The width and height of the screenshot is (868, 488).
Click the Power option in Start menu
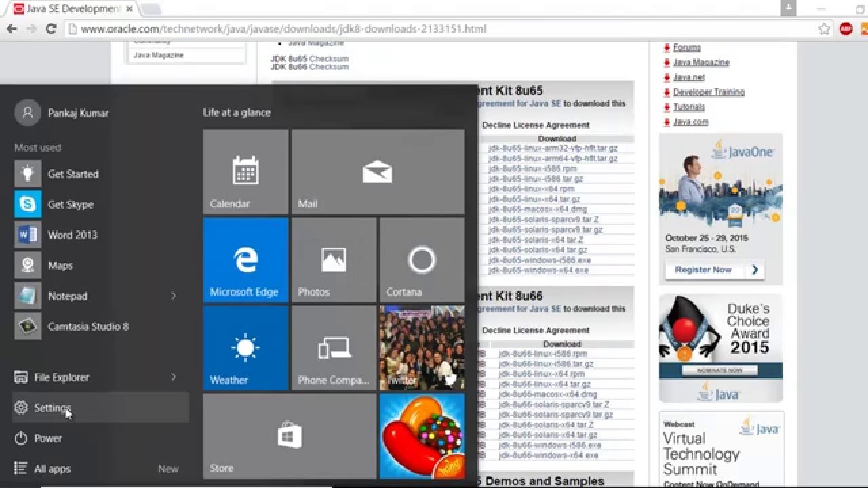(100, 438)
